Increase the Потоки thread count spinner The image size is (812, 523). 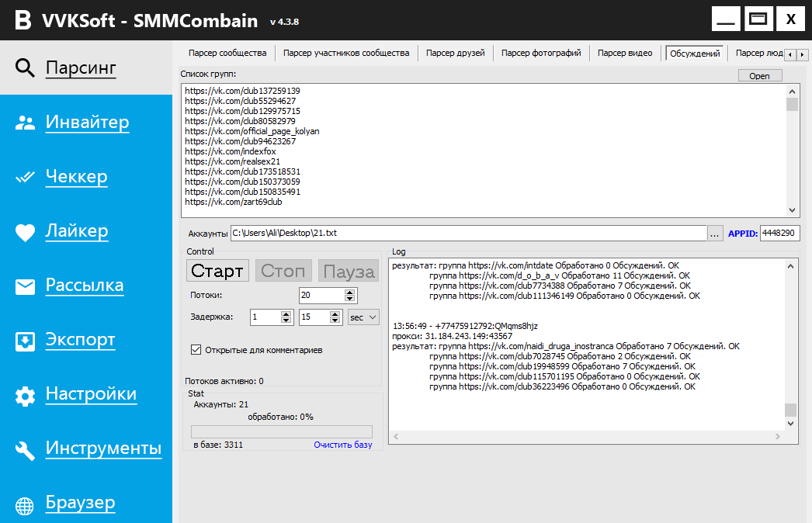coord(350,292)
